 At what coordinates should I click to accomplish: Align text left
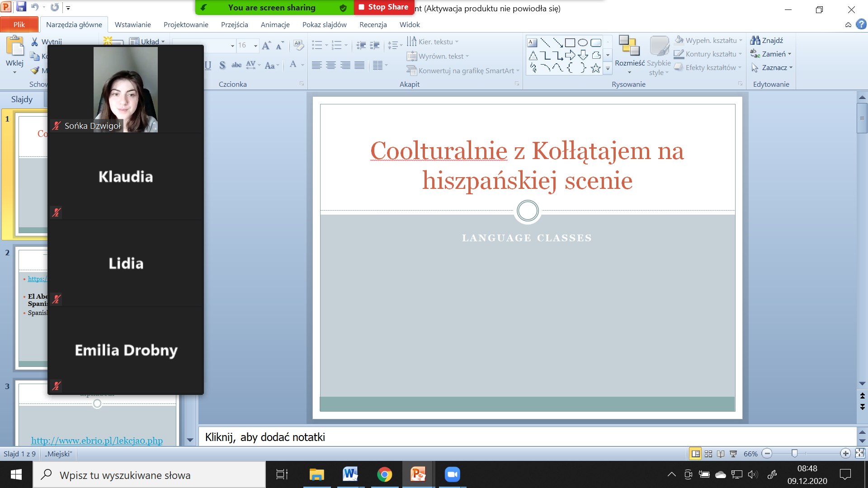coord(317,65)
